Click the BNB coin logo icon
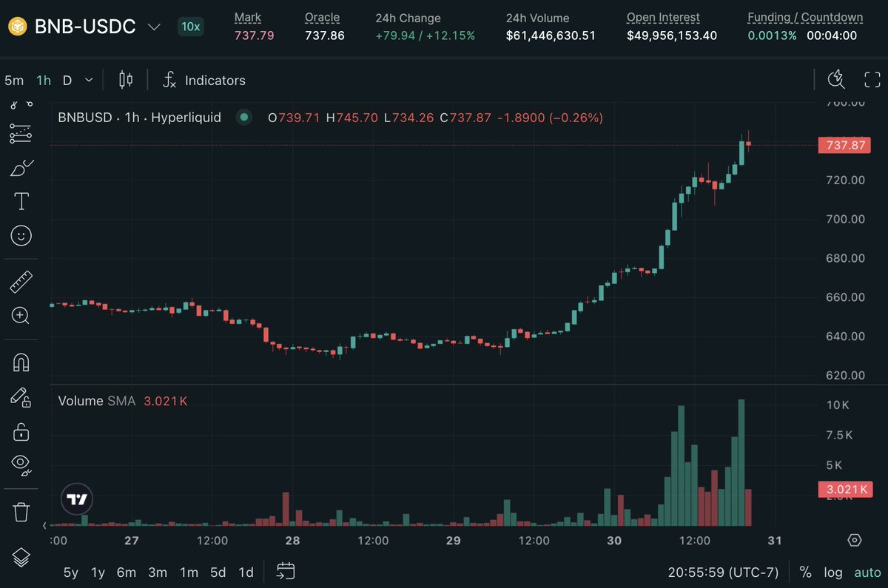Image resolution: width=888 pixels, height=588 pixels. (17, 27)
